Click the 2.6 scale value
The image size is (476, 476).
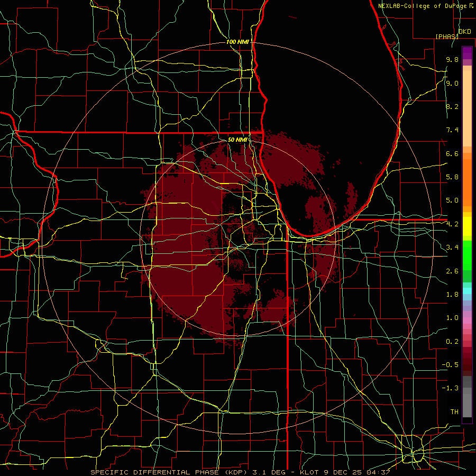tap(452, 271)
